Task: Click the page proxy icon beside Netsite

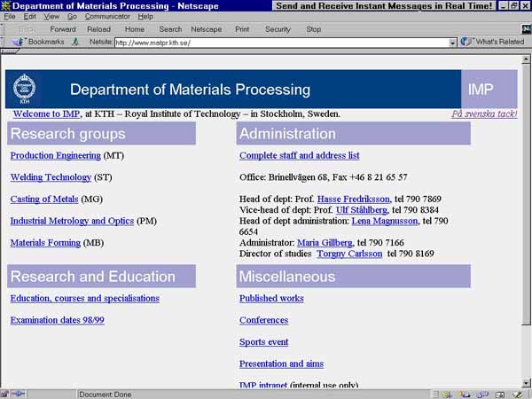Action: click(75, 42)
